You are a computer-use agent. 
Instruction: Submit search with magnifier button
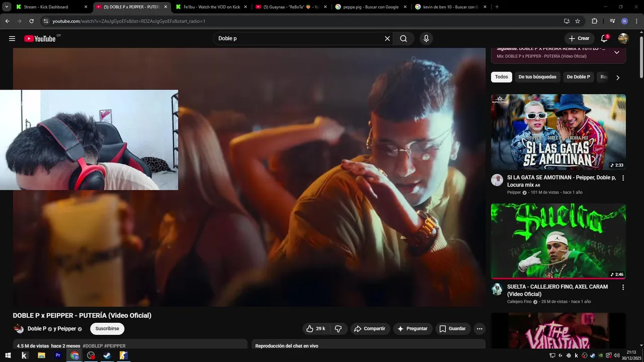pyautogui.click(x=404, y=39)
